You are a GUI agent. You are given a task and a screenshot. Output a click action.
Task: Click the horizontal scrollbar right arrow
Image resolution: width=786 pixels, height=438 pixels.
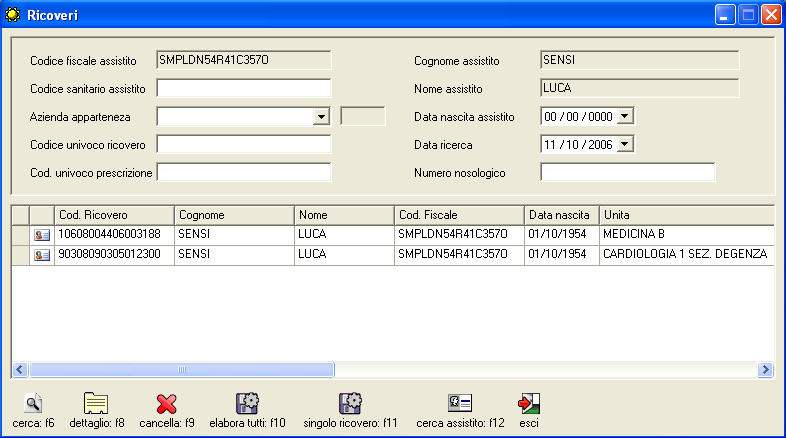coord(766,370)
